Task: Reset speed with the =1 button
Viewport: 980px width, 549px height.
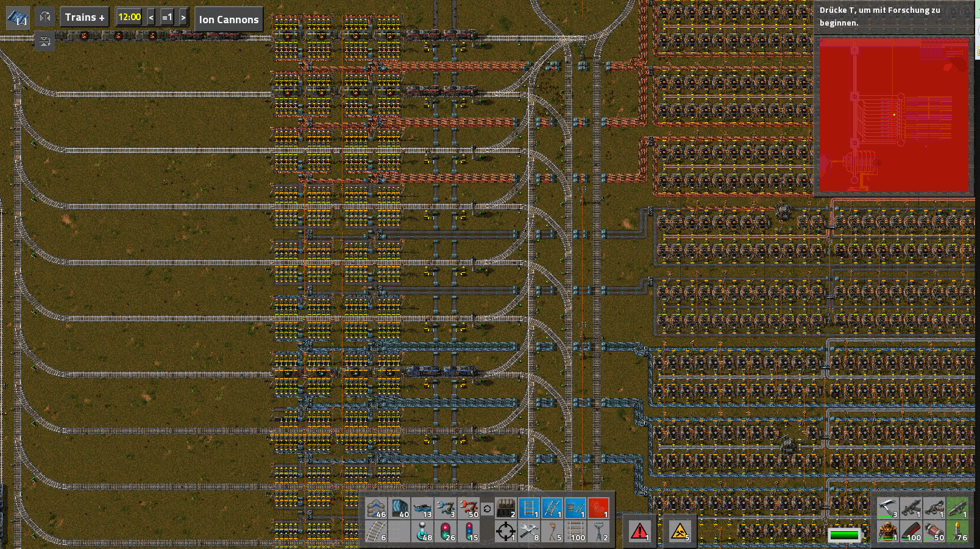Action: (167, 17)
